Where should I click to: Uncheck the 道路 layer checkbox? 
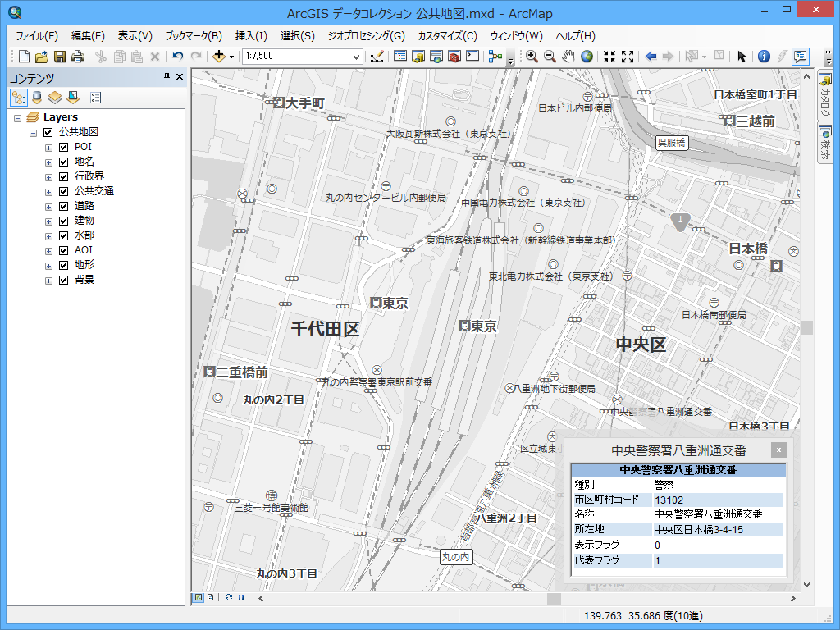pyautogui.click(x=63, y=206)
